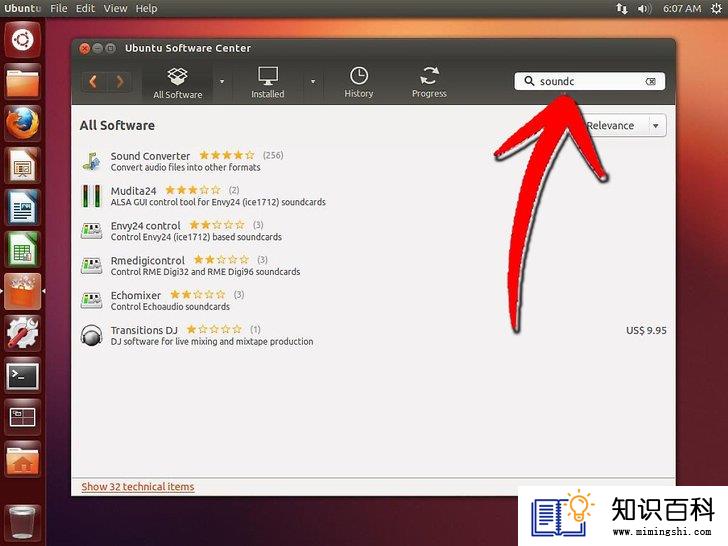Launch LibreOffice Calc from the launcher
Viewport: 728px width, 546px height.
click(22, 249)
